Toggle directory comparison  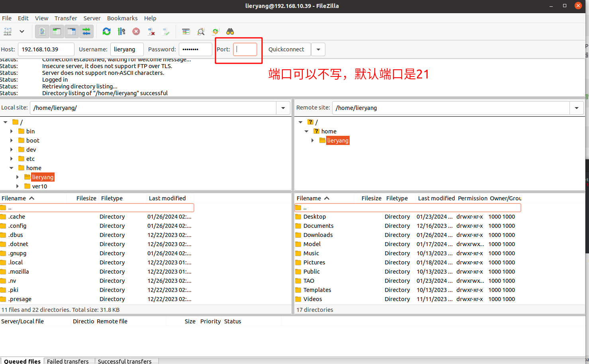pyautogui.click(x=201, y=31)
